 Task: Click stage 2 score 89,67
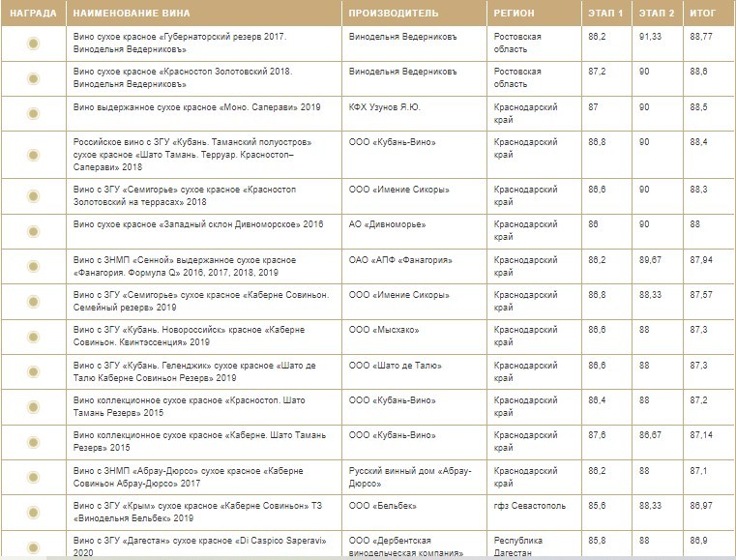click(x=650, y=260)
